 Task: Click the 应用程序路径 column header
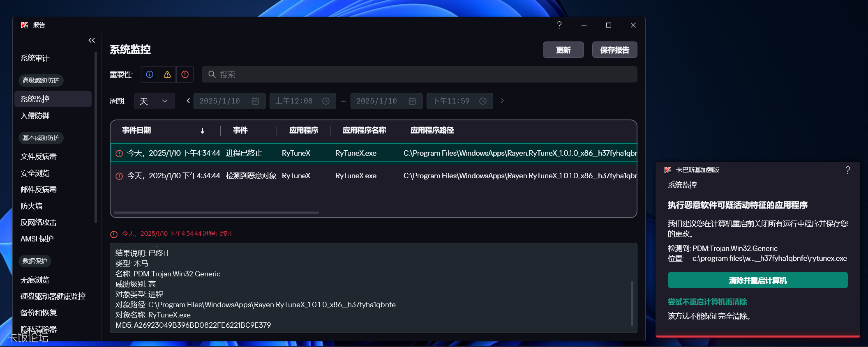tap(432, 130)
